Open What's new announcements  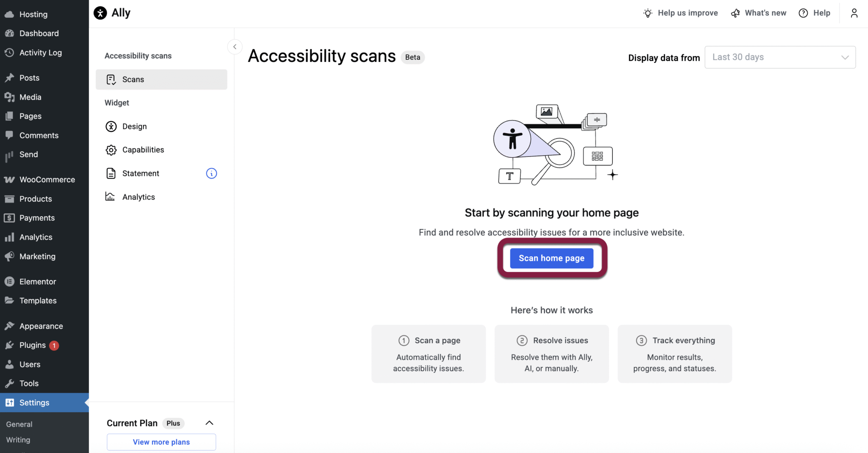(x=758, y=13)
